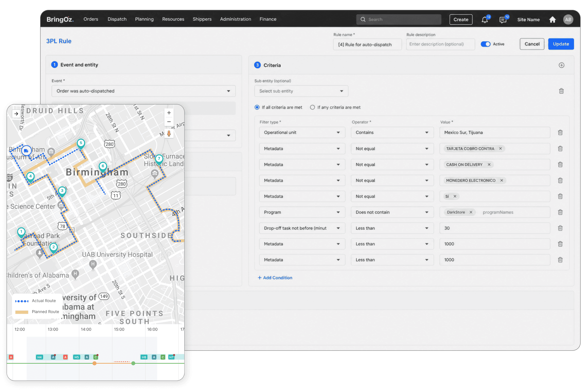Screen dimensions: 588x391
Task: Zoom in on the map
Action: click(169, 113)
